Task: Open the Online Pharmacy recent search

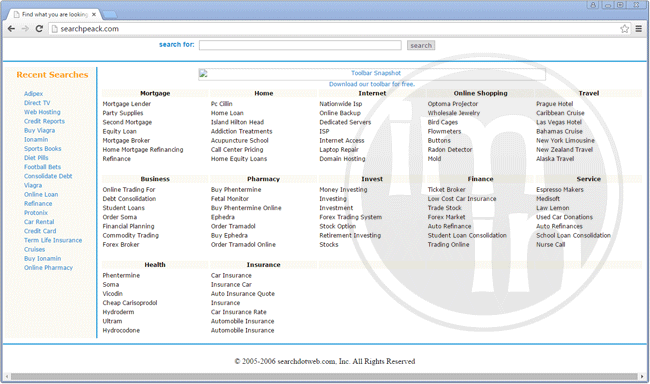Action: [49, 267]
